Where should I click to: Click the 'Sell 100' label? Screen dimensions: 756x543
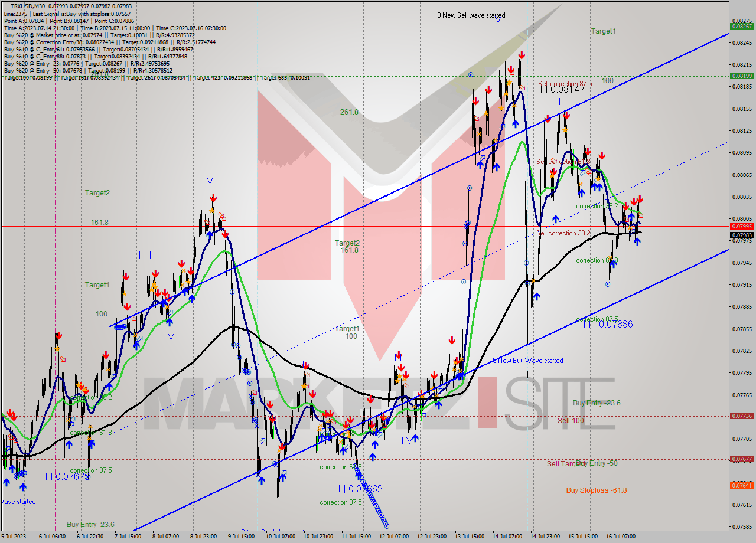click(571, 421)
